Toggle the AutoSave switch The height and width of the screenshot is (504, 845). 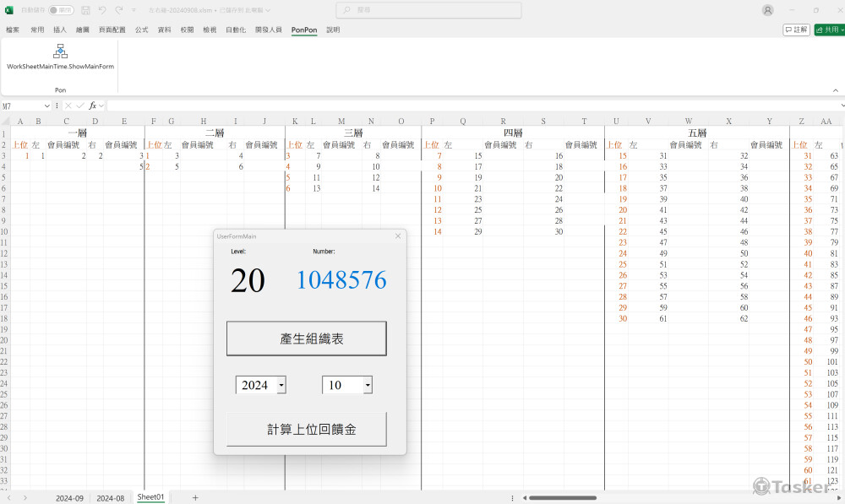coord(61,10)
